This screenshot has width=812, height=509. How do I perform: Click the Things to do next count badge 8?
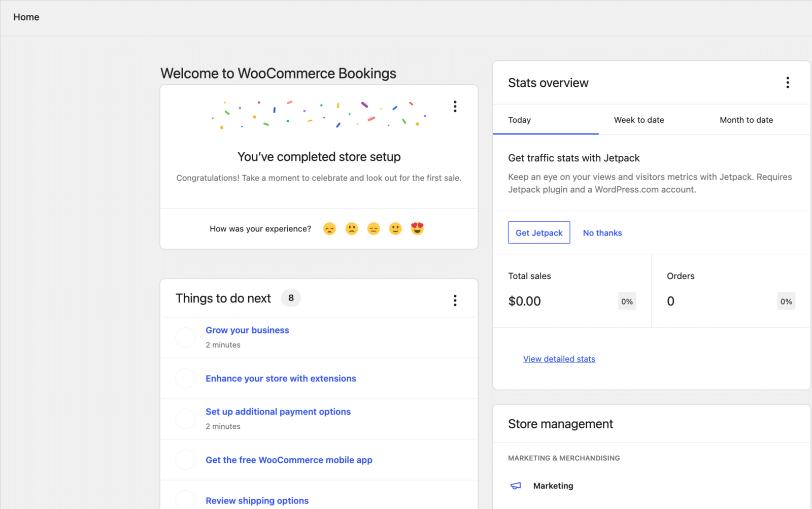[x=291, y=298]
